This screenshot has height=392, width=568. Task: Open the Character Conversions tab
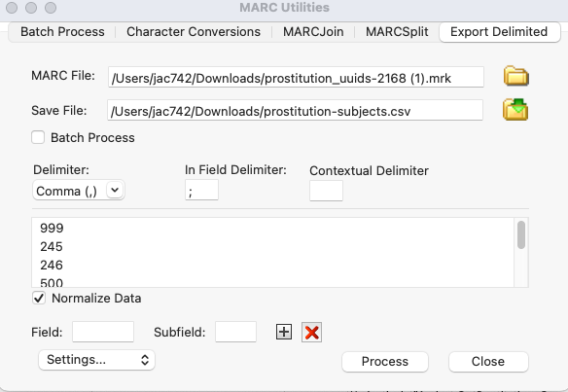coord(194,32)
